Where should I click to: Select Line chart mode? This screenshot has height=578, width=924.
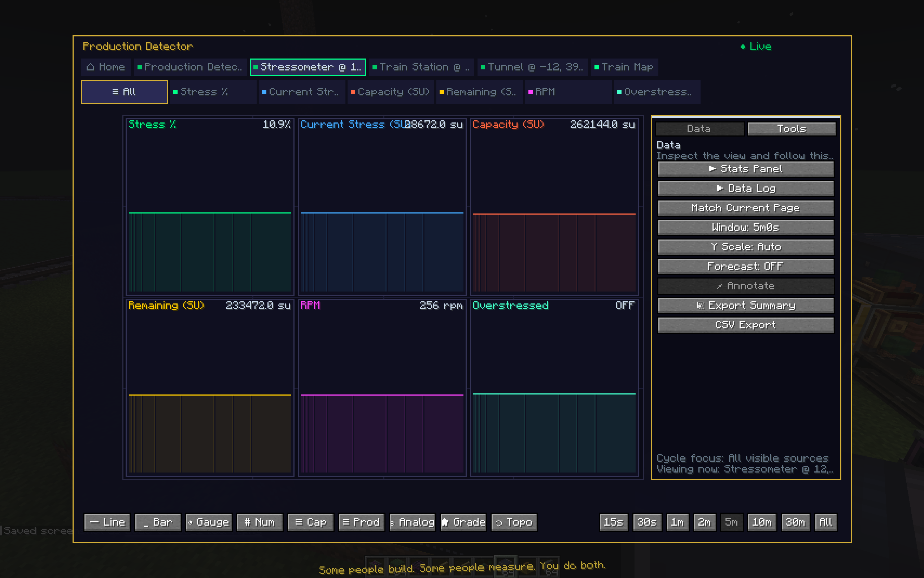click(x=107, y=522)
